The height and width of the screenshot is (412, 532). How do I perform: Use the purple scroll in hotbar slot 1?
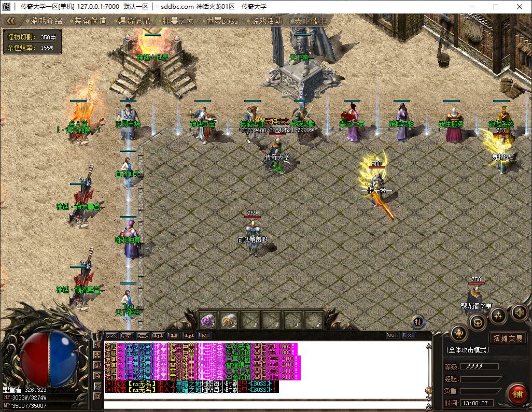[208, 320]
